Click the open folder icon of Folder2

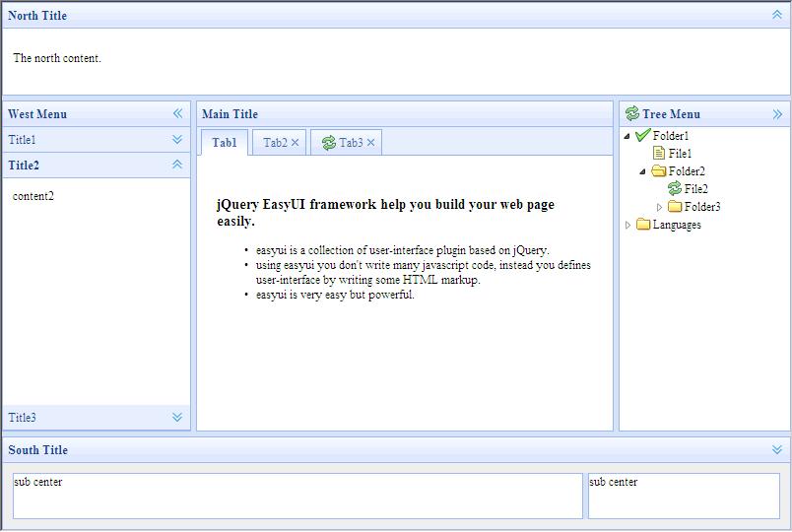point(659,170)
